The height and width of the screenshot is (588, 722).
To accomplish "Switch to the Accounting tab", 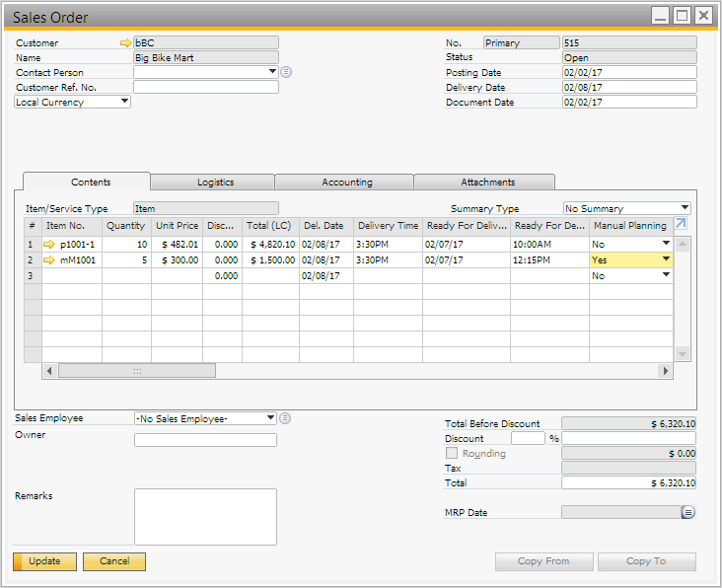I will click(x=346, y=183).
